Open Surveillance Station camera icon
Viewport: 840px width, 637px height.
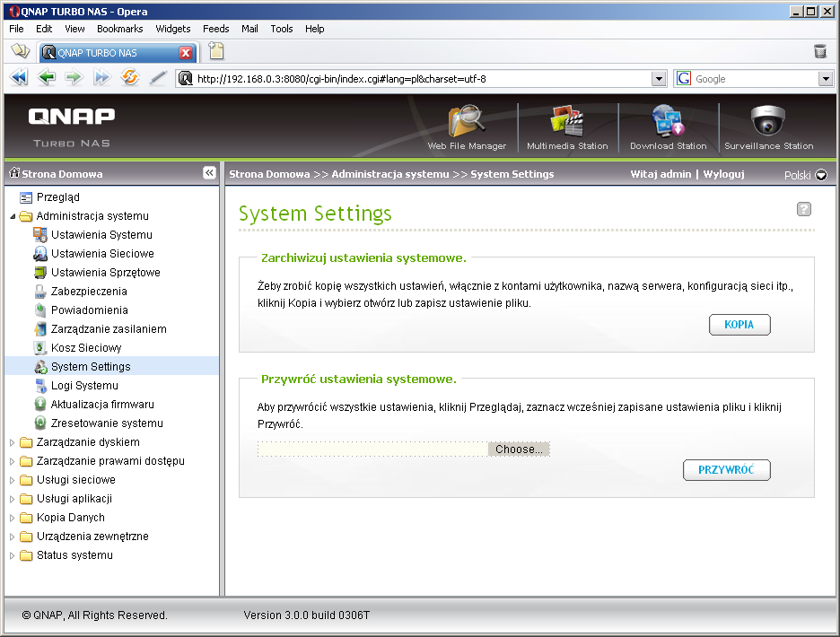(768, 120)
